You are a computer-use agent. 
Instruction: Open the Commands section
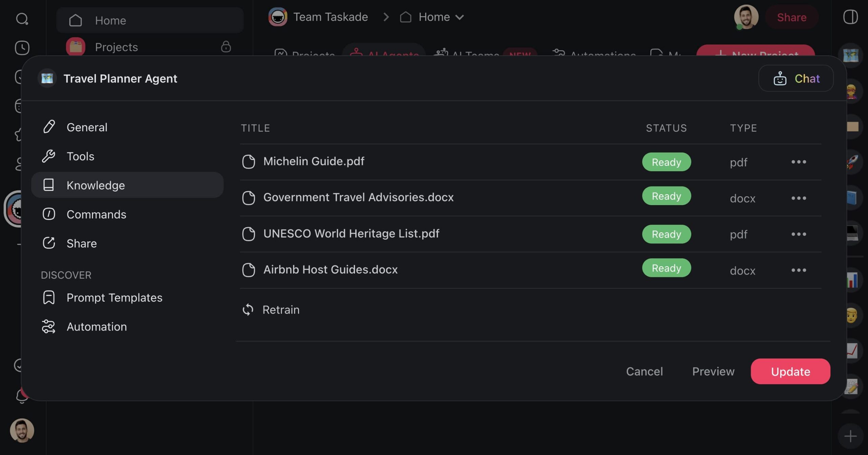pyautogui.click(x=96, y=215)
